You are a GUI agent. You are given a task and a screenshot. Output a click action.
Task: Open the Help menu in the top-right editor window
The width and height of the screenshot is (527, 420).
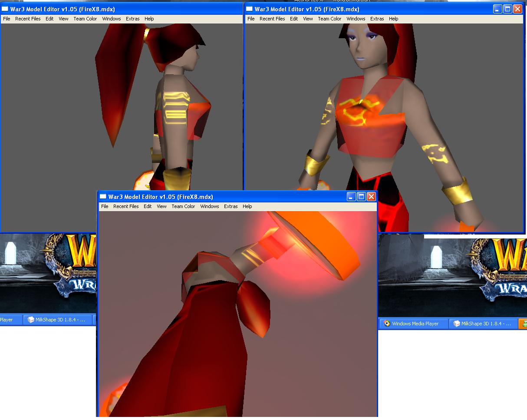394,19
